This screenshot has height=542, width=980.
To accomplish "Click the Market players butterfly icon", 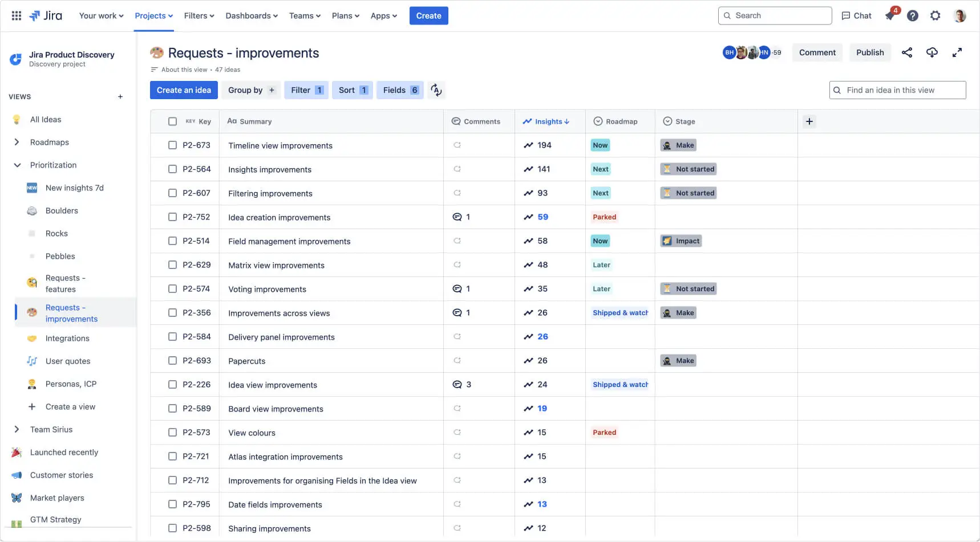I will point(17,498).
